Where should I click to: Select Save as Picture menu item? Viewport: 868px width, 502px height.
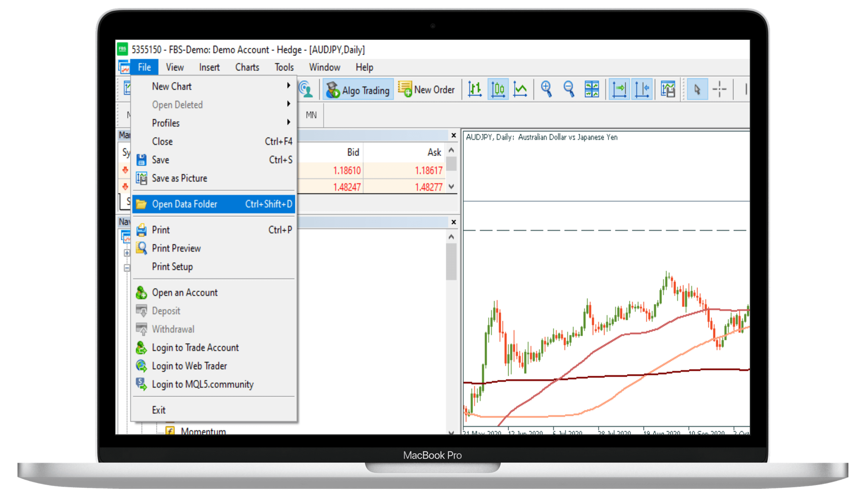[214, 178]
